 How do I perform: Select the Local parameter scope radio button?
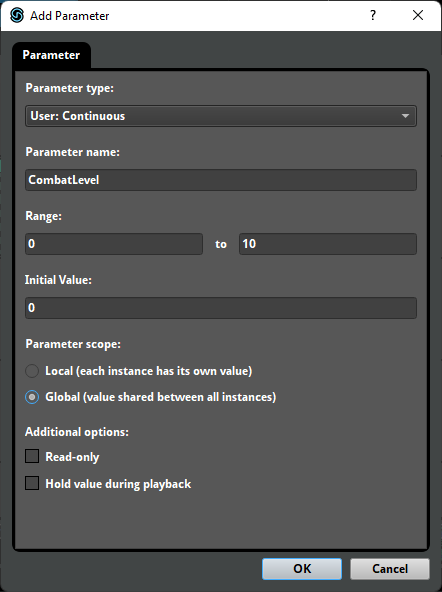point(32,371)
